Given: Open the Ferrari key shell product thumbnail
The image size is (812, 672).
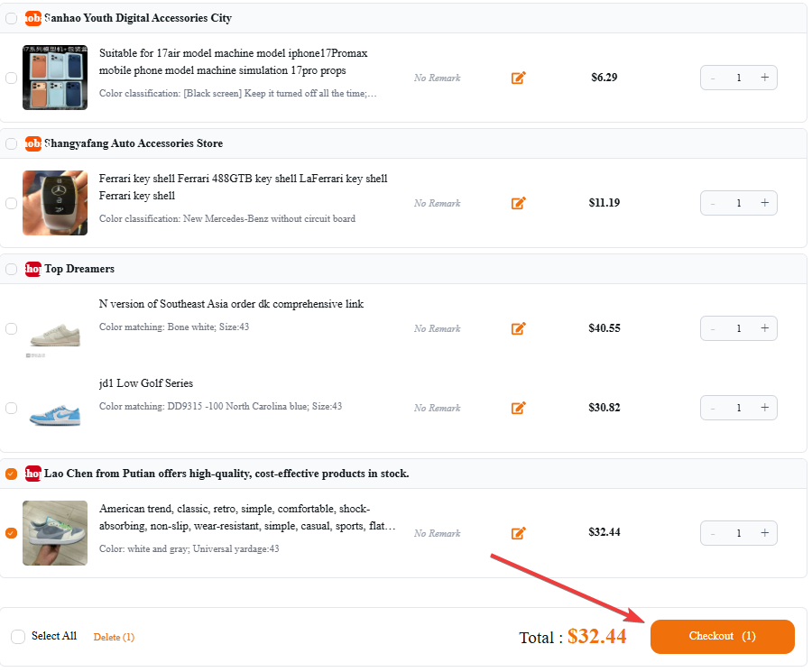Looking at the screenshot, I should click(x=55, y=203).
